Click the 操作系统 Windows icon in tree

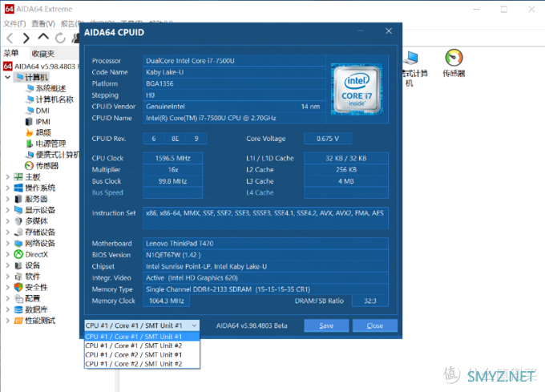pos(18,188)
